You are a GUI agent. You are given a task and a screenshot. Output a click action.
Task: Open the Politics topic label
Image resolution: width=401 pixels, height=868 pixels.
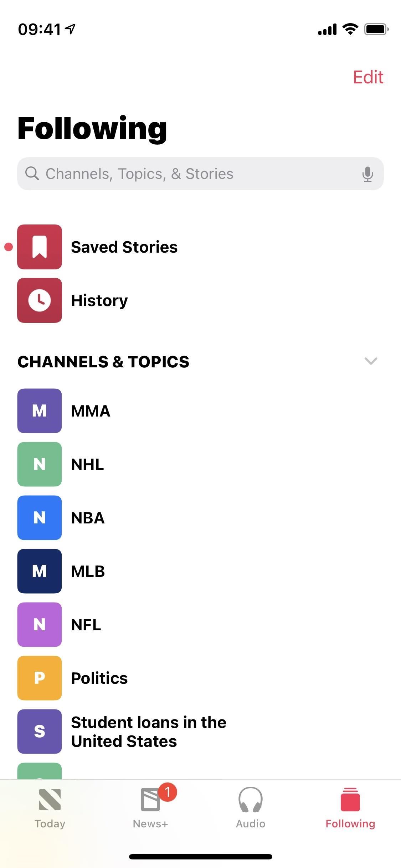point(99,678)
